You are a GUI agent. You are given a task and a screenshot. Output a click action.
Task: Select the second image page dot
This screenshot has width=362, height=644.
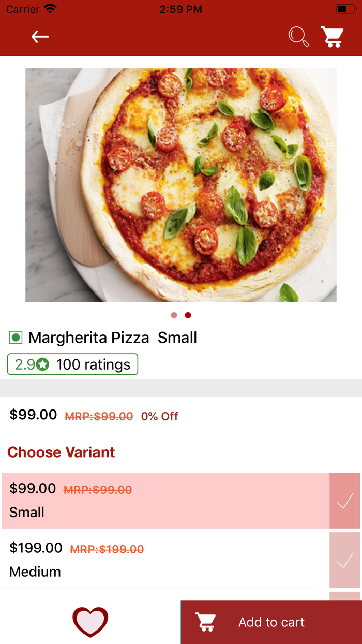[188, 315]
